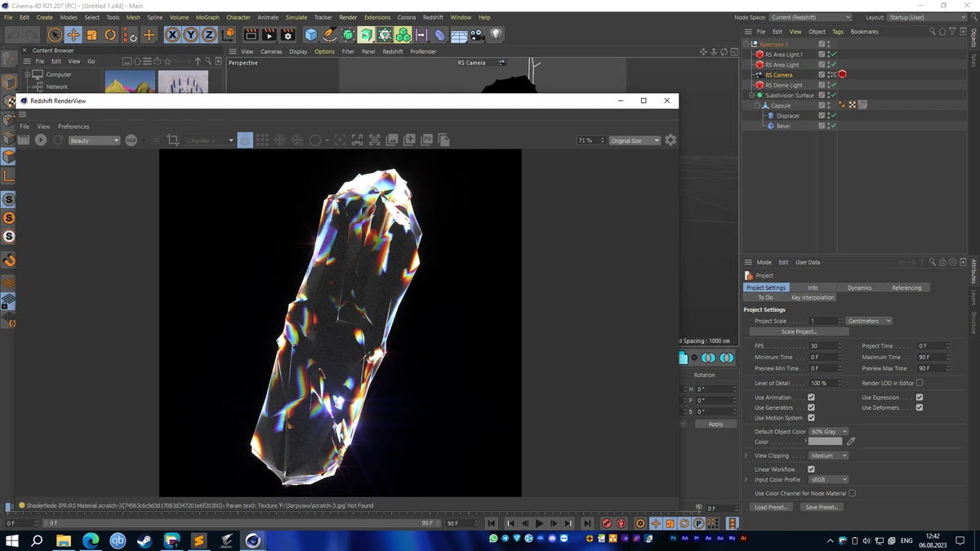Click the Scale Project... button

tap(799, 331)
